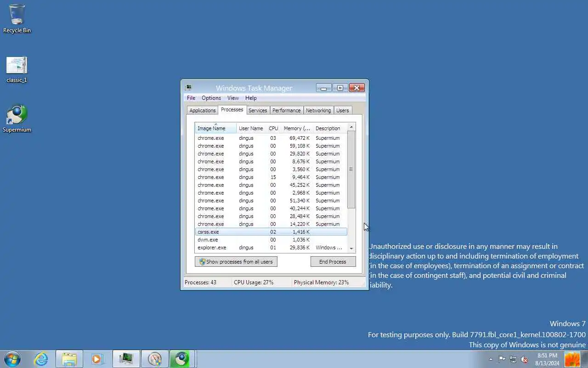Open the network tray icon
Image resolution: width=588 pixels, height=368 pixels.
coord(513,359)
